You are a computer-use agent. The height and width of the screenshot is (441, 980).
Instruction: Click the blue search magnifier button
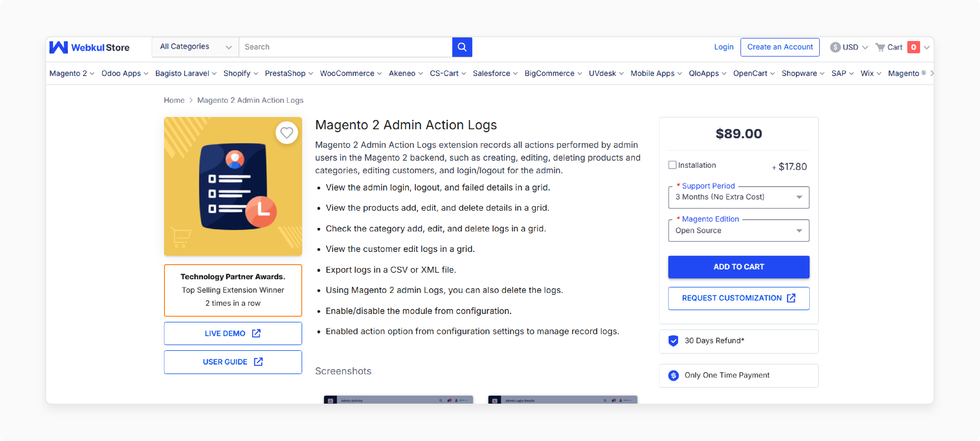(x=462, y=47)
